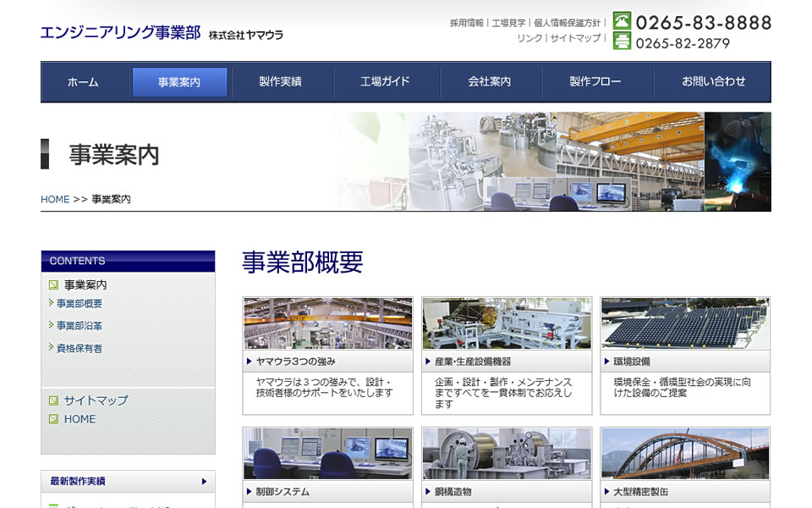812x508 pixels.
Task: Click the small chevron before 事業部概要
Action: [x=51, y=303]
